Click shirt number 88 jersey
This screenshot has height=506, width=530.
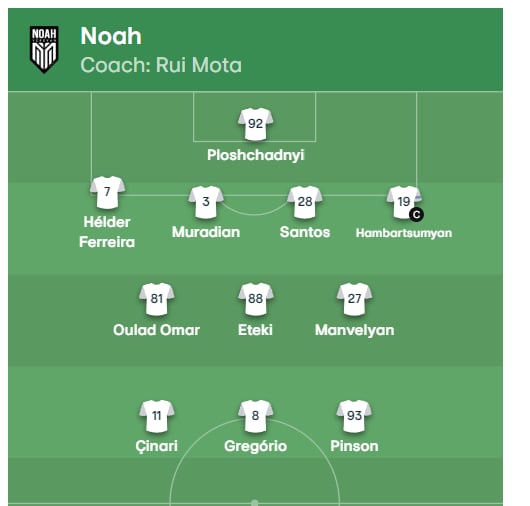[x=256, y=299]
